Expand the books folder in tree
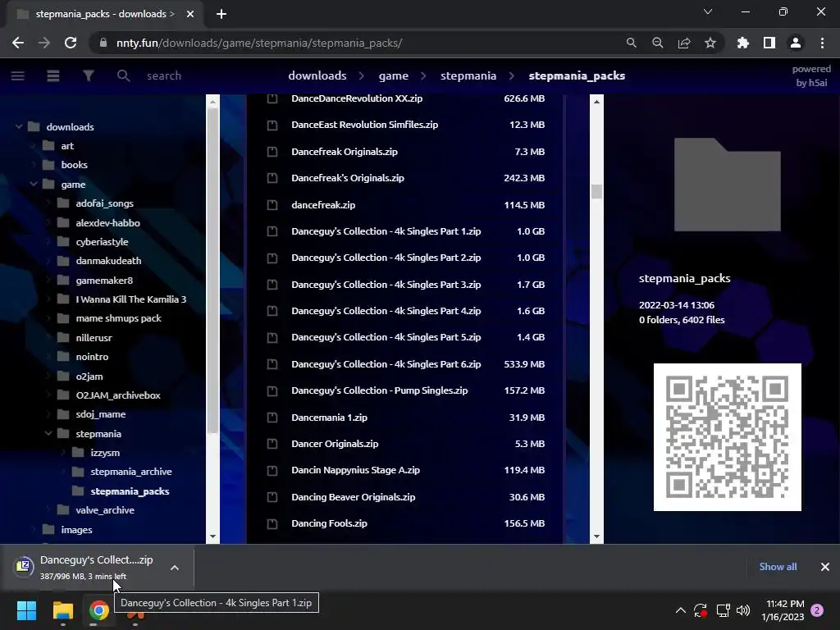 click(34, 164)
